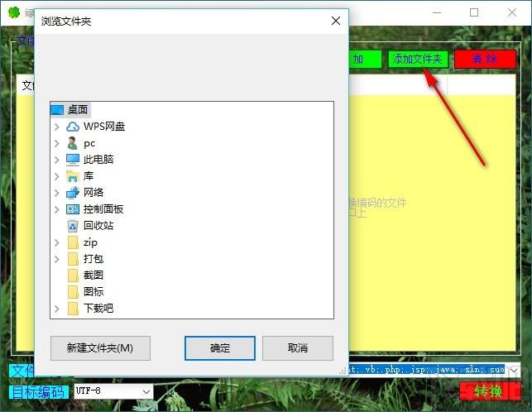Viewport: 532px width, 412px height.
Task: Click the file extensions input field
Action: click(x=429, y=370)
